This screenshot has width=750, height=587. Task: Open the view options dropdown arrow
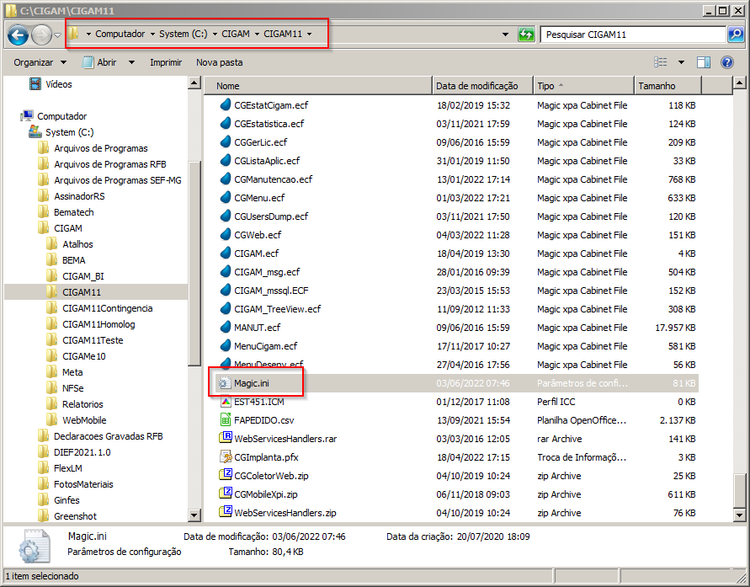681,62
